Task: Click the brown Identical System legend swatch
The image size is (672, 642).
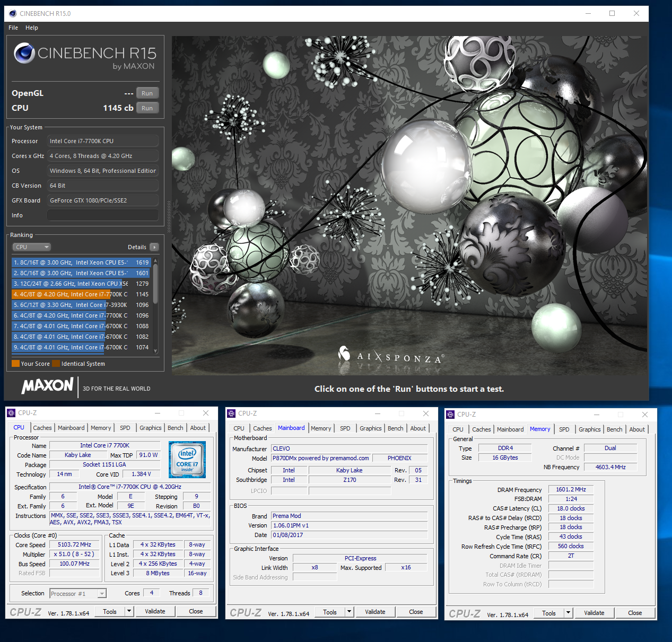Action: [56, 364]
